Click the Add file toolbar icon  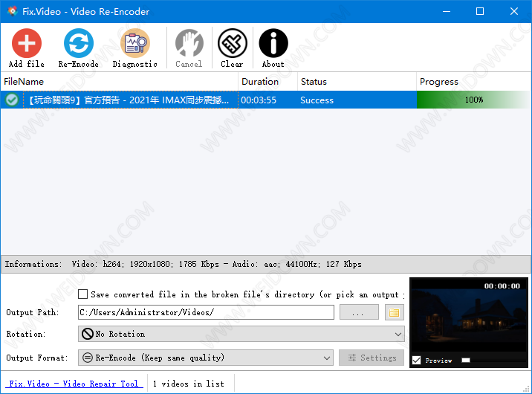click(27, 43)
